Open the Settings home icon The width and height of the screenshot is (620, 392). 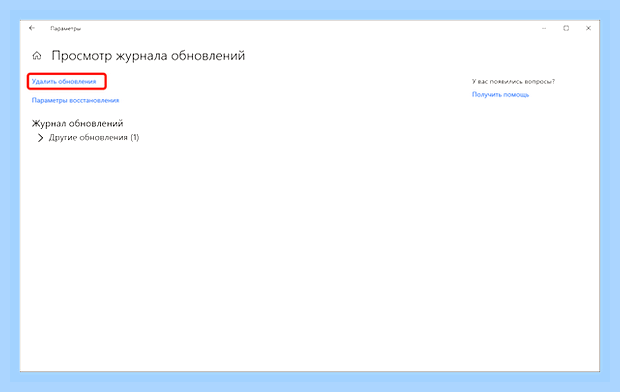37,56
